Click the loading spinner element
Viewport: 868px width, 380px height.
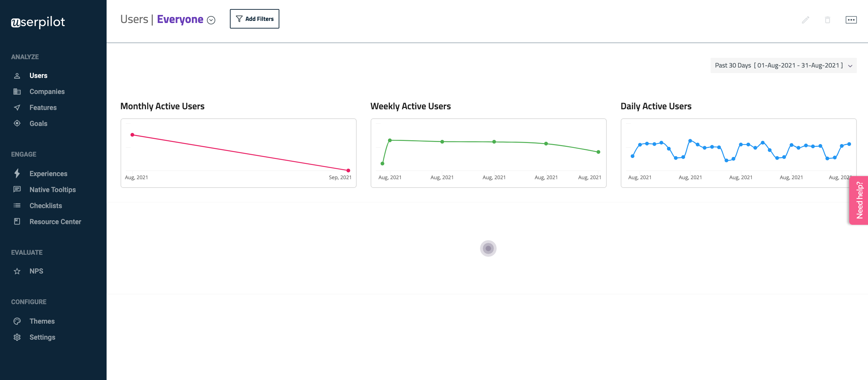coord(488,248)
